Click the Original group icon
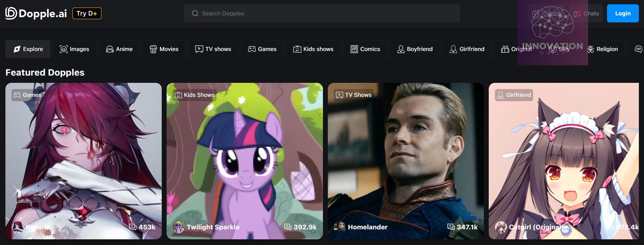This screenshot has height=245, width=644. point(505,49)
